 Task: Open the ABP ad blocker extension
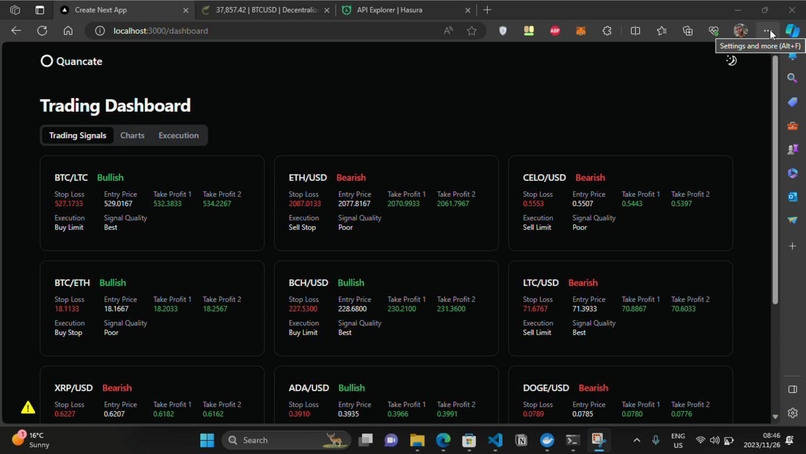555,31
